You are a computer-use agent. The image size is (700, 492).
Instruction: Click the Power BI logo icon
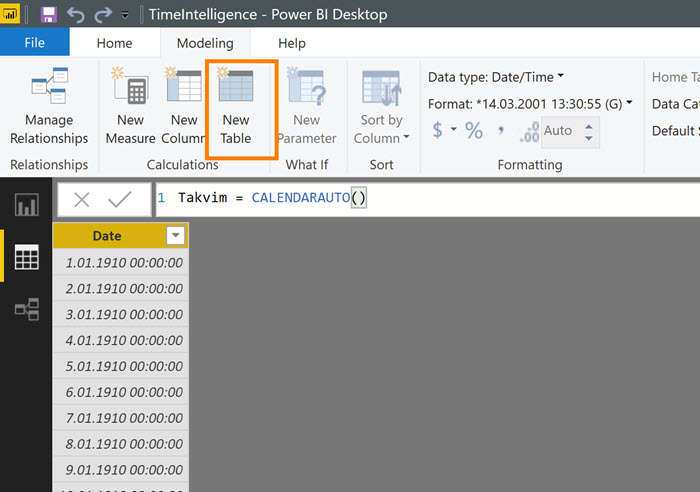(x=10, y=14)
